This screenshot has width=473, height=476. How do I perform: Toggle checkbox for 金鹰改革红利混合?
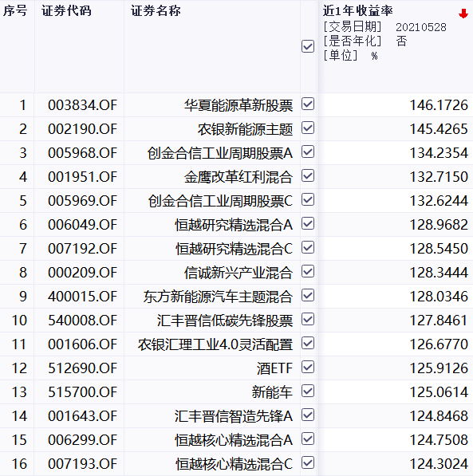point(308,175)
